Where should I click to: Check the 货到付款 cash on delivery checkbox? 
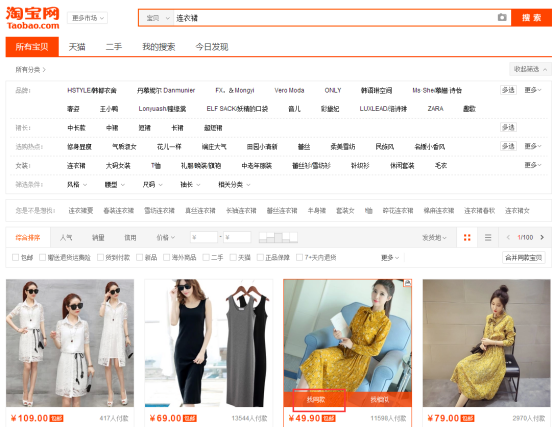click(x=100, y=257)
